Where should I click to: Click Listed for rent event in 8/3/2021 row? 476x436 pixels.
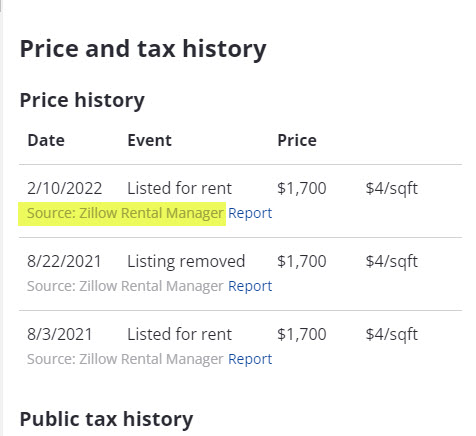pos(180,334)
